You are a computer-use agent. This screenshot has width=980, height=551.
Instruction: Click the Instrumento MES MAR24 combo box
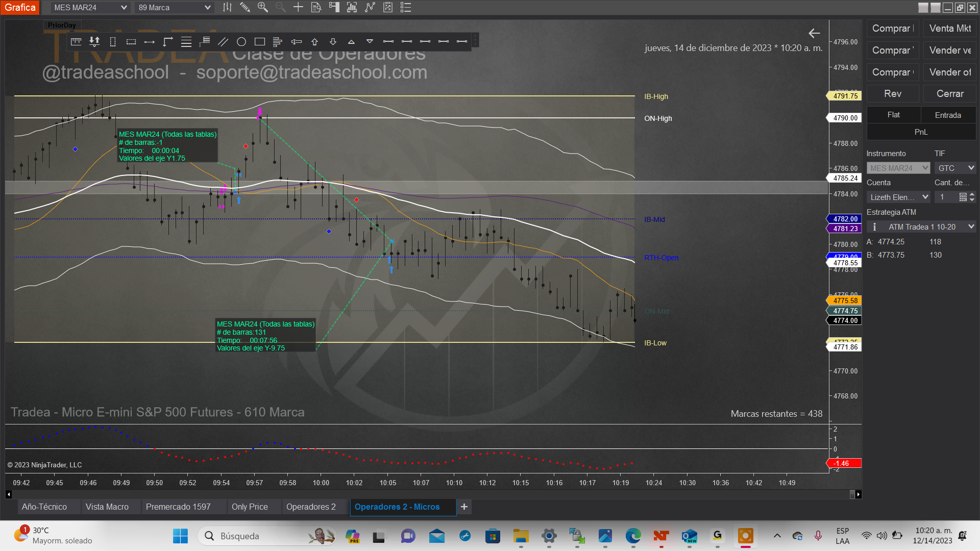898,168
